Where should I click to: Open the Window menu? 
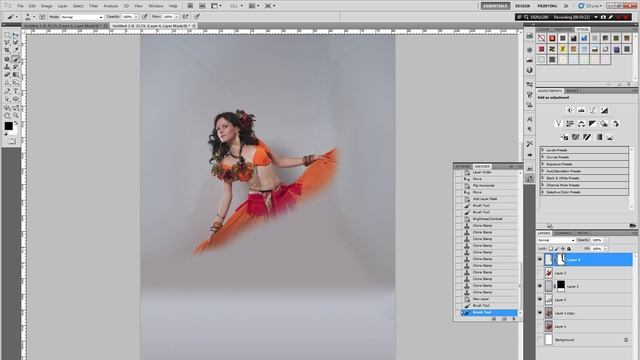[156, 6]
